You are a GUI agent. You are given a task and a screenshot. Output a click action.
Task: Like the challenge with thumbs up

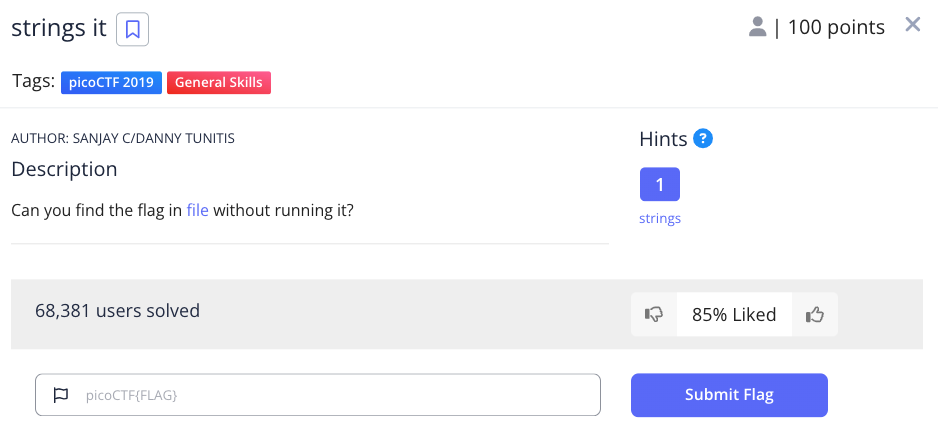tap(815, 314)
